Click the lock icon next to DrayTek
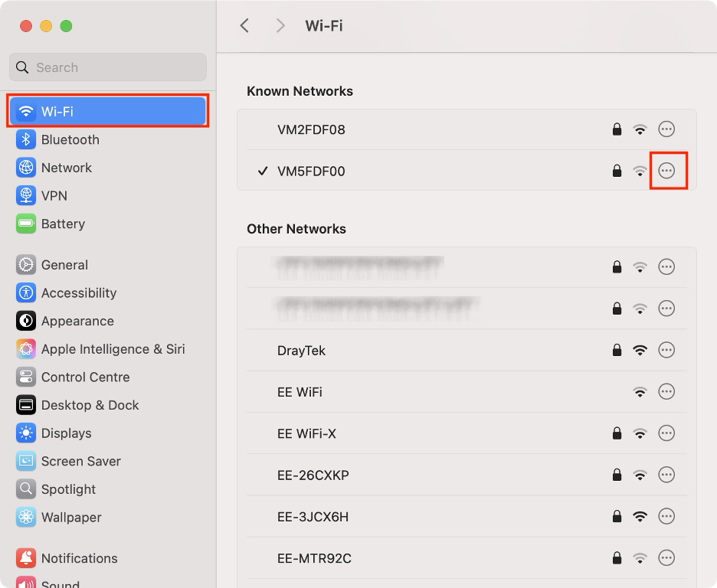Viewport: 717px width, 588px height. [x=617, y=350]
